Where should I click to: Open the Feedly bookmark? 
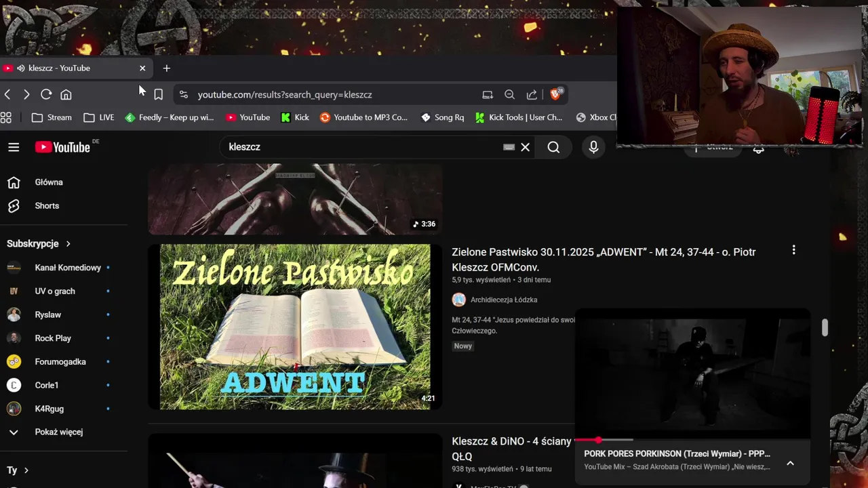[x=170, y=117]
